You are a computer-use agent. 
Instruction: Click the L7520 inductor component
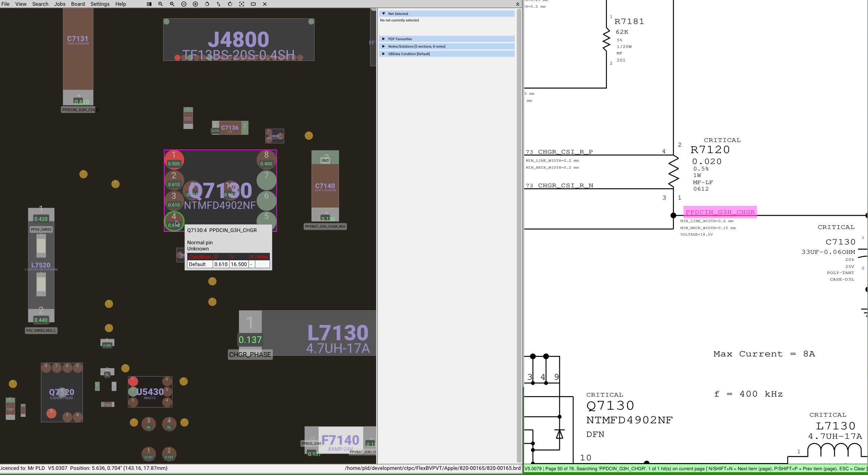(41, 265)
